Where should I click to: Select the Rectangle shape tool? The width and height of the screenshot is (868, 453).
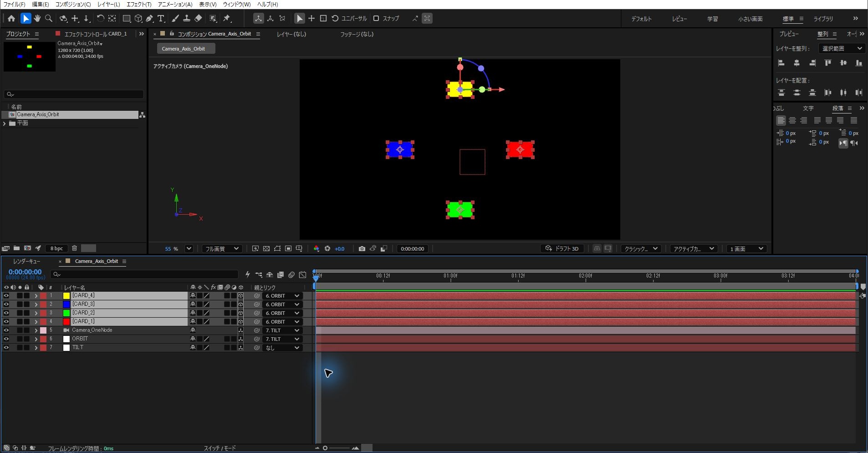pyautogui.click(x=127, y=19)
